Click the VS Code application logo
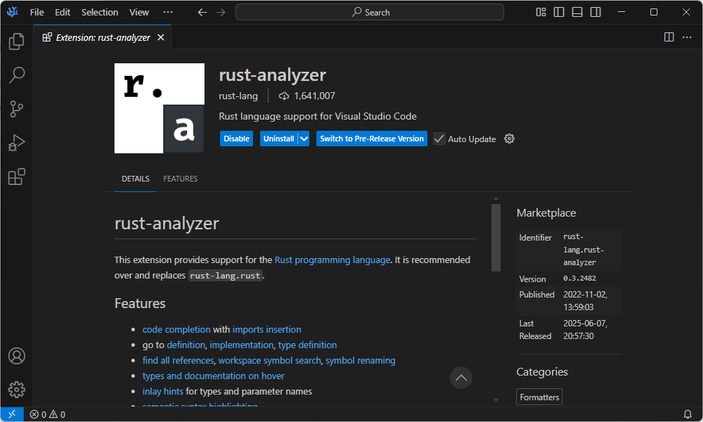 pyautogui.click(x=13, y=12)
